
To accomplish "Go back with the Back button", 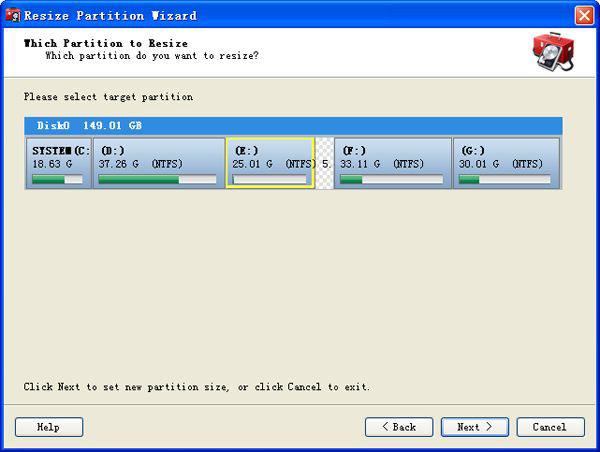I will [x=399, y=427].
